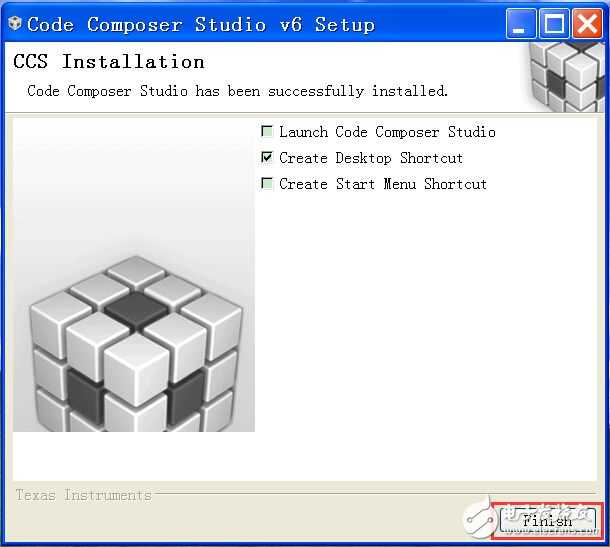Click the successfully installed message text
610x547 pixels.
pos(237,91)
